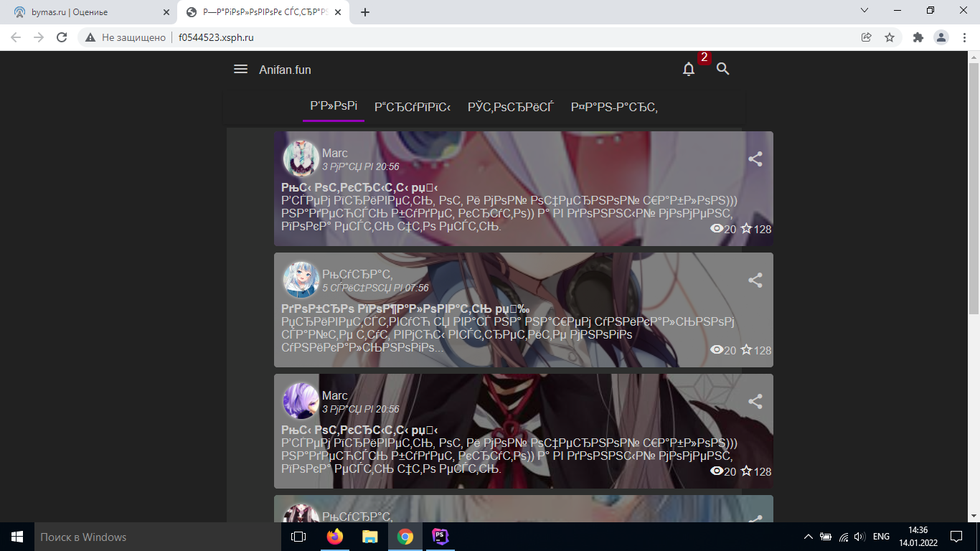Bookmark this page with the star icon

890,37
